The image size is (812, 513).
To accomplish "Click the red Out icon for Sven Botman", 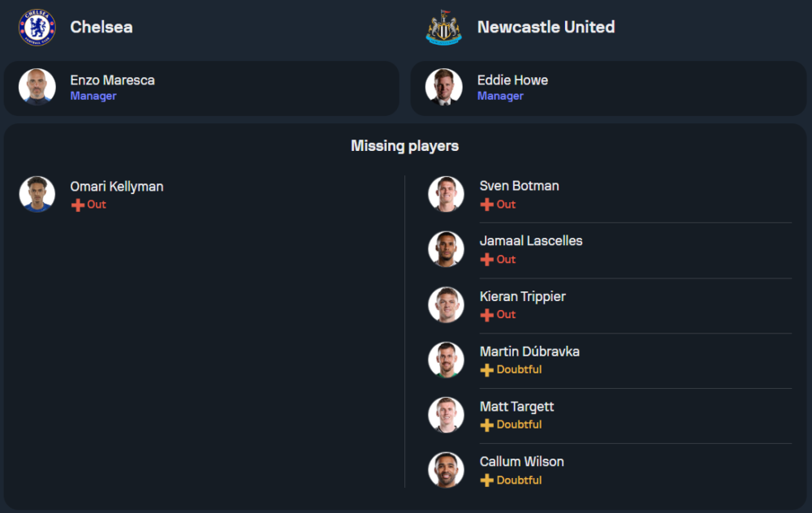I will pos(487,205).
